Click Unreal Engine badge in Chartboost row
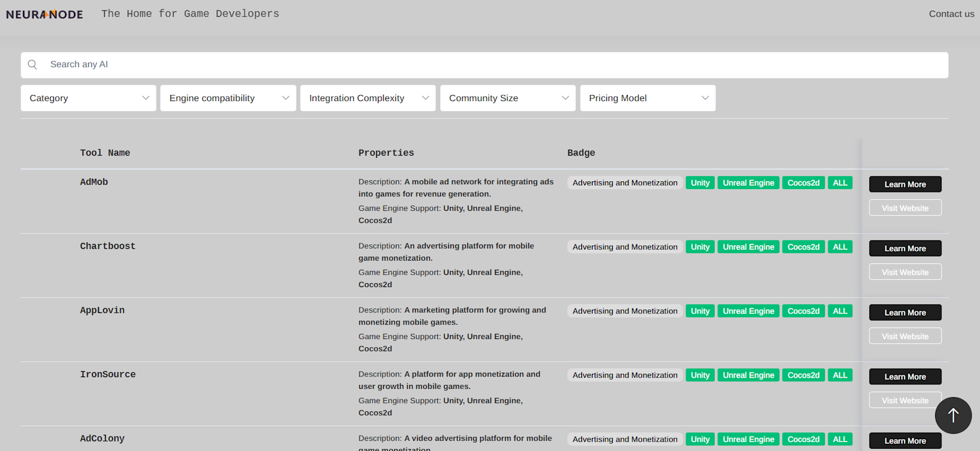The width and height of the screenshot is (980, 451). click(748, 247)
